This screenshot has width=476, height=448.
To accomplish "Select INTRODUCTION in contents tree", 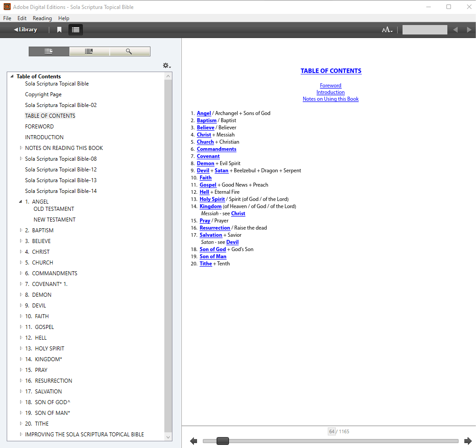I will [44, 137].
